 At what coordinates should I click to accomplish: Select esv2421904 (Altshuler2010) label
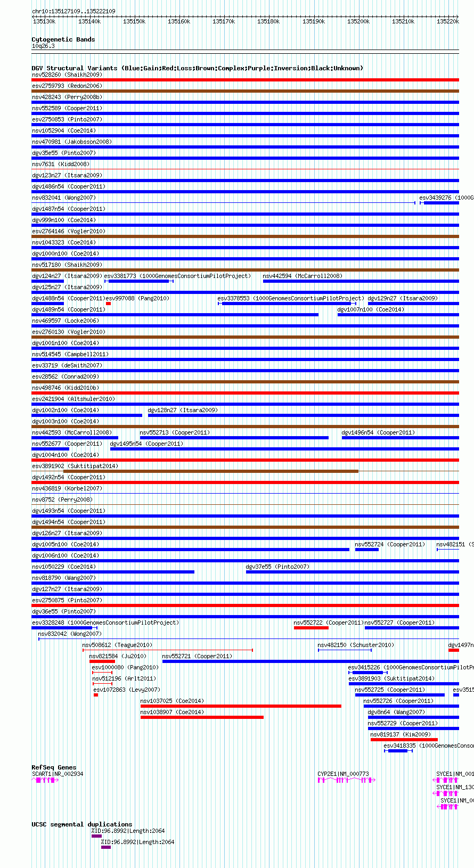tap(73, 399)
